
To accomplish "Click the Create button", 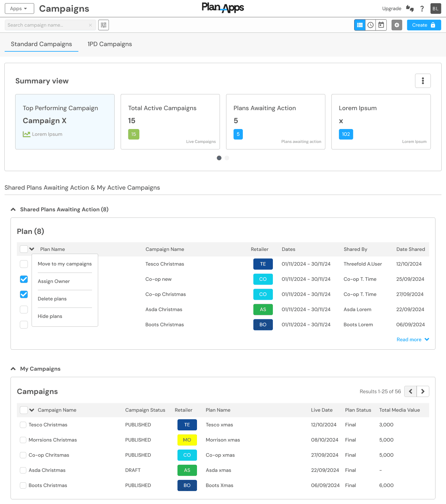I will (424, 25).
